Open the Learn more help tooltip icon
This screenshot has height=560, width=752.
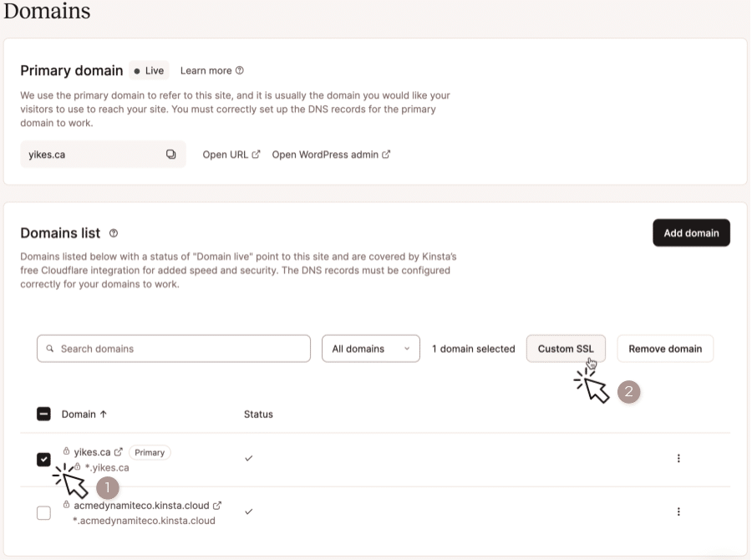coord(239,70)
